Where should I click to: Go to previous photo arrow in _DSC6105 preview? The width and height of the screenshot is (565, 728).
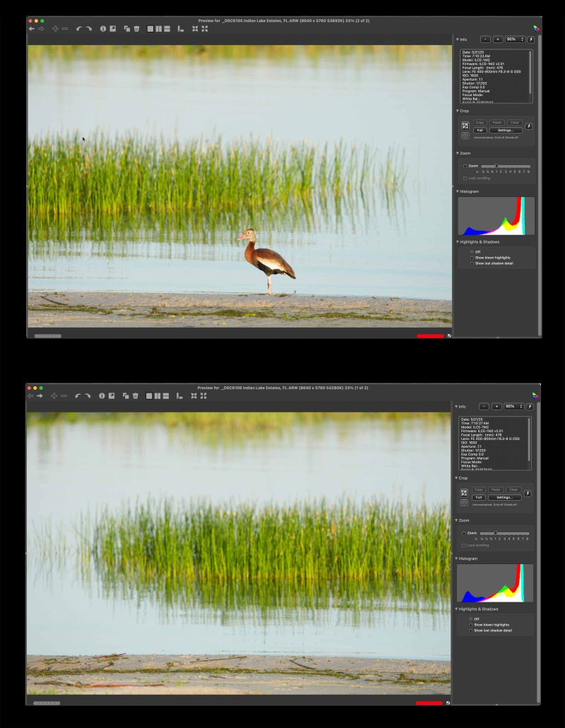(32, 29)
